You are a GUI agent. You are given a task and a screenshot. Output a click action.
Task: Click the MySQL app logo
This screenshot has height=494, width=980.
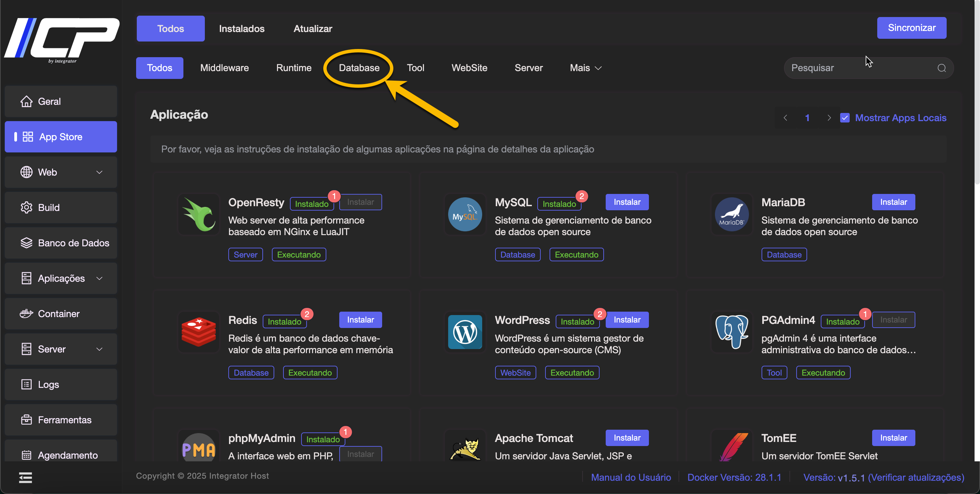[465, 214]
